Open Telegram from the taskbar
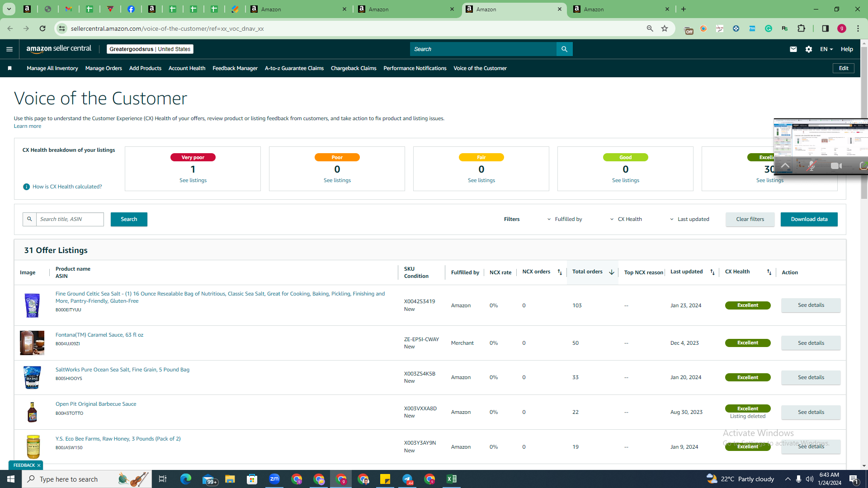The width and height of the screenshot is (868, 488). 407,479
